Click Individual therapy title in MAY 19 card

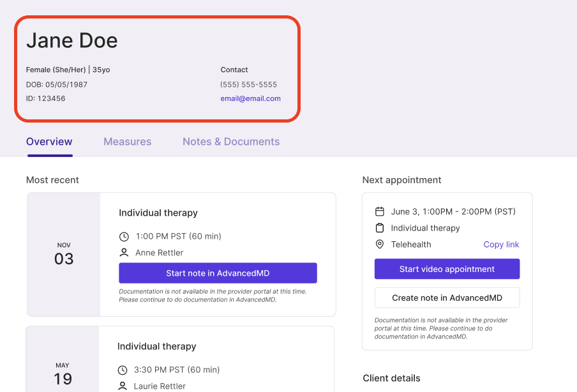pyautogui.click(x=157, y=347)
